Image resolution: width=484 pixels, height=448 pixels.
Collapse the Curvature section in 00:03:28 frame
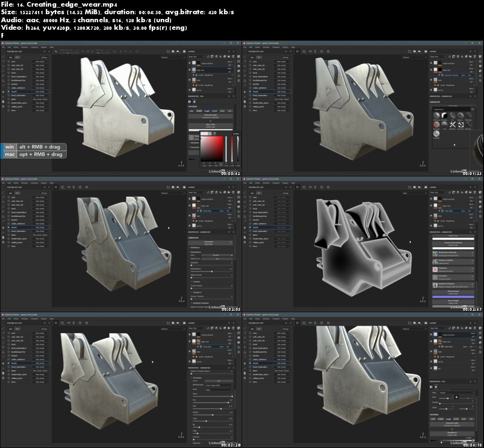click(x=197, y=378)
